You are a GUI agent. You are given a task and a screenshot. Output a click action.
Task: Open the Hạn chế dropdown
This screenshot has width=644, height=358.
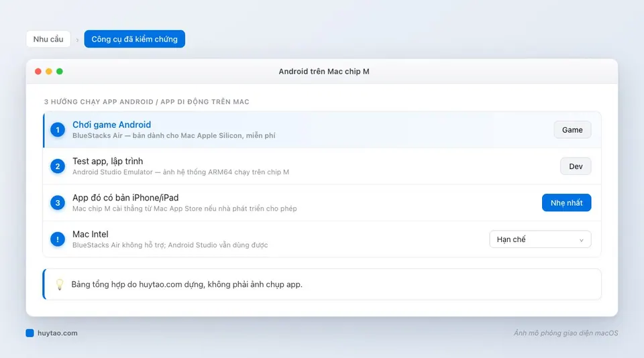(x=540, y=239)
